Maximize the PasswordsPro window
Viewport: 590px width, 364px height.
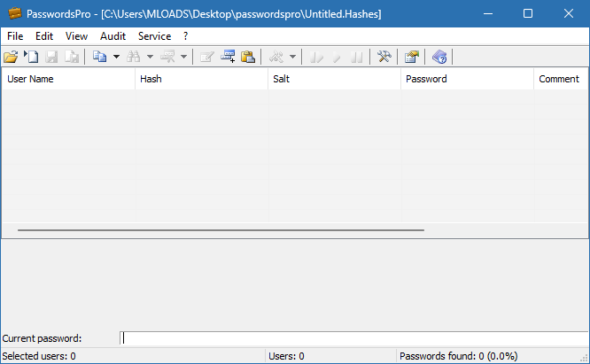pyautogui.click(x=528, y=13)
